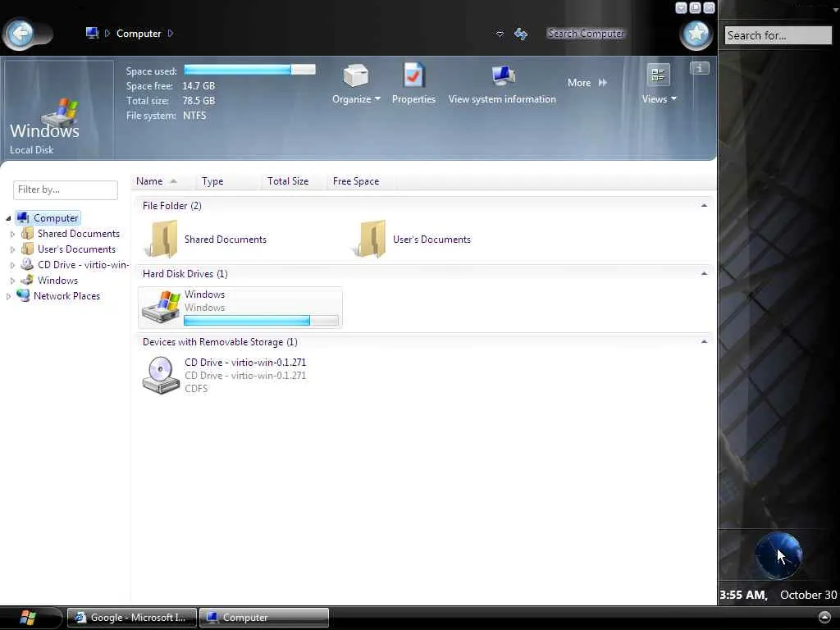Click the October 30 date text
This screenshot has width=840, height=630.
(x=808, y=595)
